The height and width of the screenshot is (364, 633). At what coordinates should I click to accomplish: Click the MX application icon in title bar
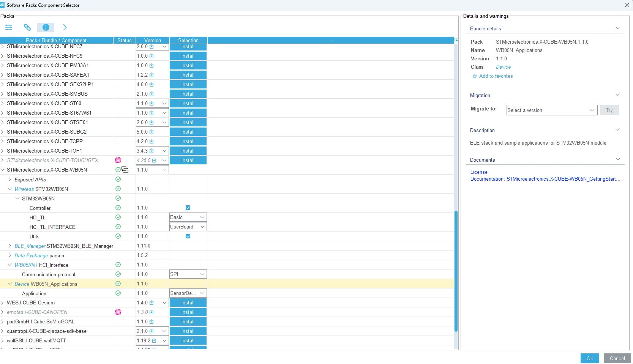(2, 5)
